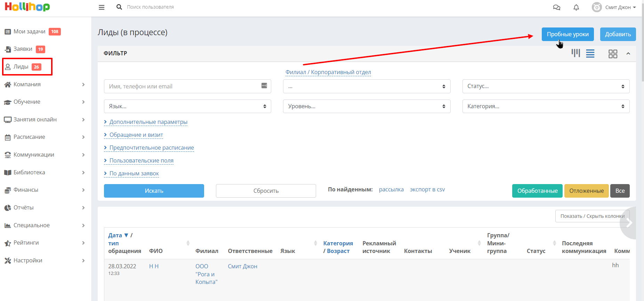Viewport: 644px width, 301px height.
Task: Switch to list view icon
Action: click(590, 54)
